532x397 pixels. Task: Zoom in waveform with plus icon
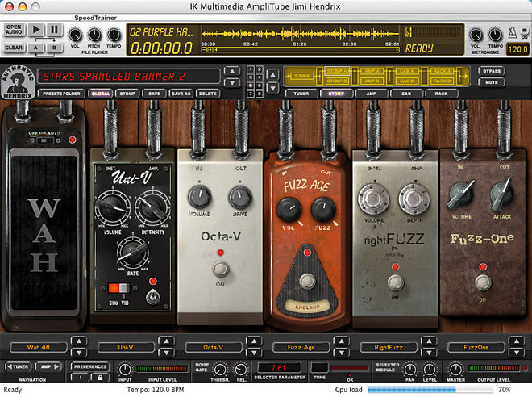point(210,50)
